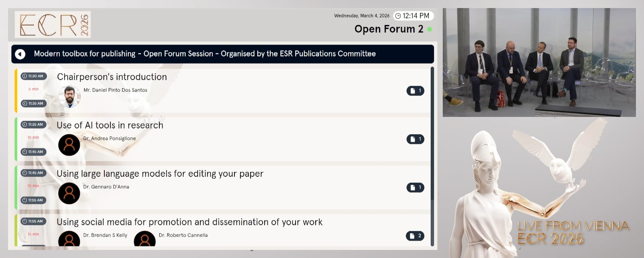Open Chairperson's introduction title
The height and width of the screenshot is (258, 644).
tap(112, 77)
